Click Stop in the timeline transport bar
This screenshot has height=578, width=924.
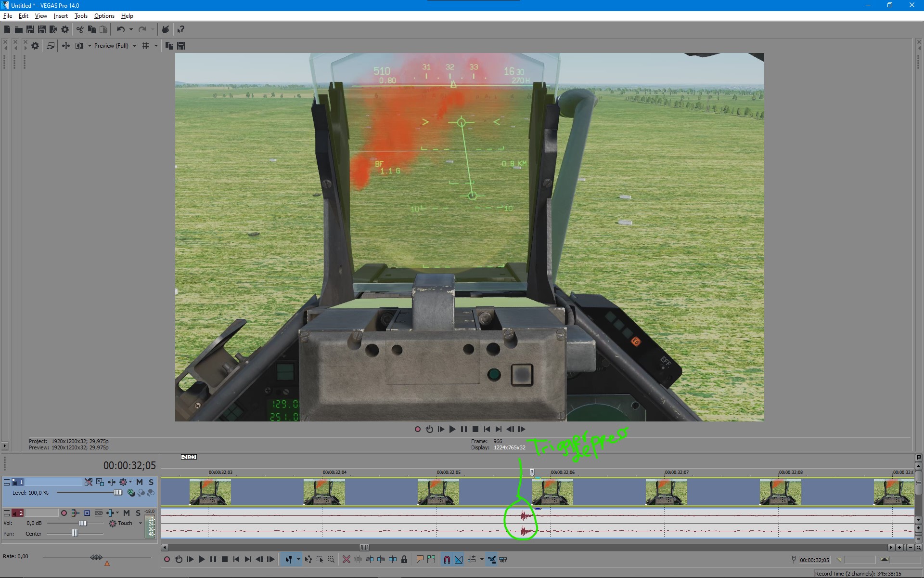(225, 560)
